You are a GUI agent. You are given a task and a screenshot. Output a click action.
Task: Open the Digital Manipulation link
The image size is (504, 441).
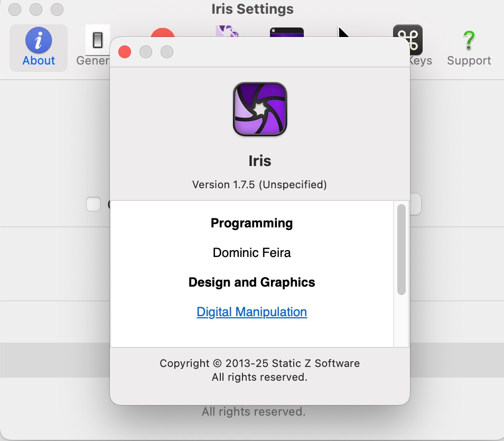[x=251, y=311]
